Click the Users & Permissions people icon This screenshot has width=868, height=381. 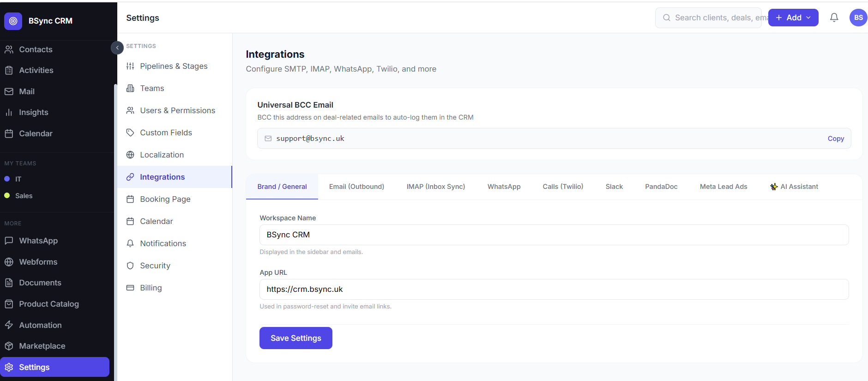click(130, 110)
